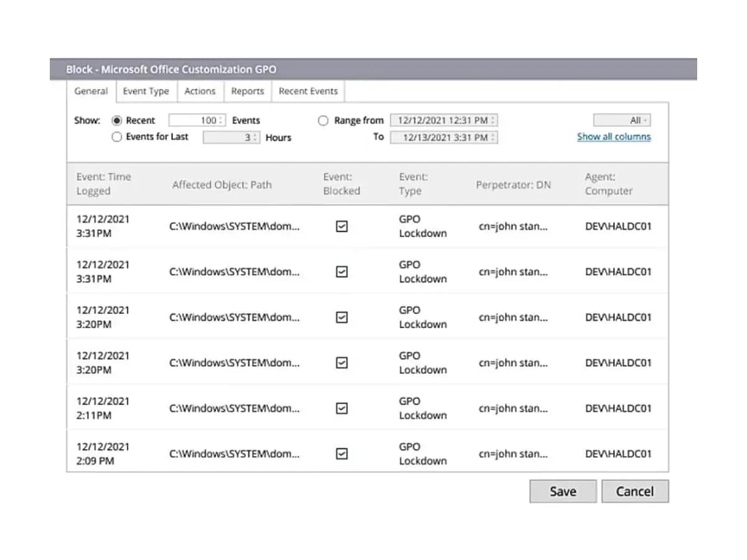Open the Actions tab
Image resolution: width=747 pixels, height=560 pixels.
tap(200, 91)
